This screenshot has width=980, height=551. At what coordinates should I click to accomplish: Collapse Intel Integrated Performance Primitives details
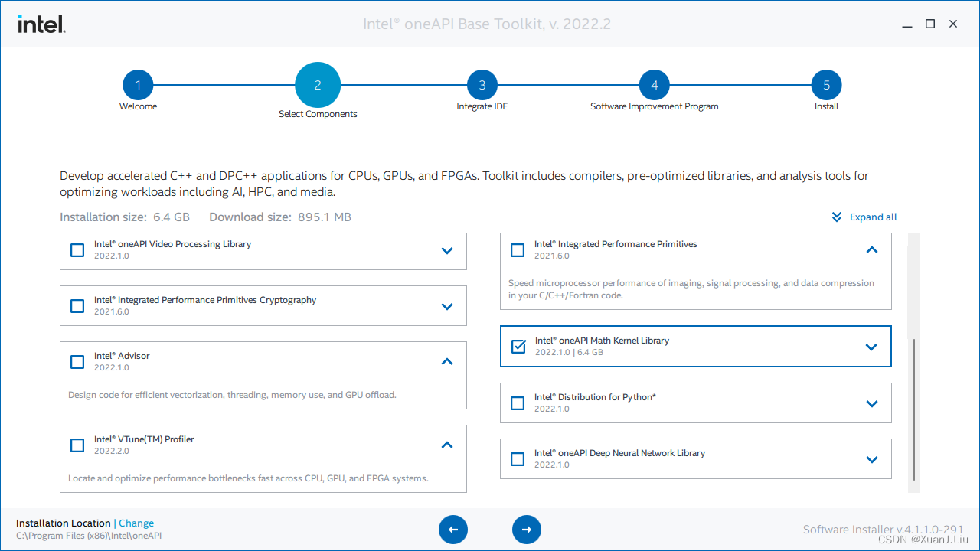coord(871,249)
